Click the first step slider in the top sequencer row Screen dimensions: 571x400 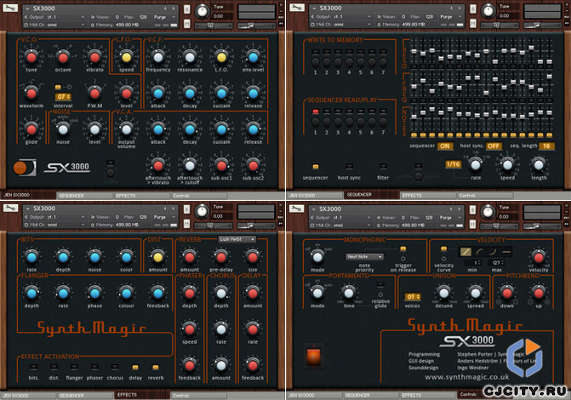pos(414,51)
